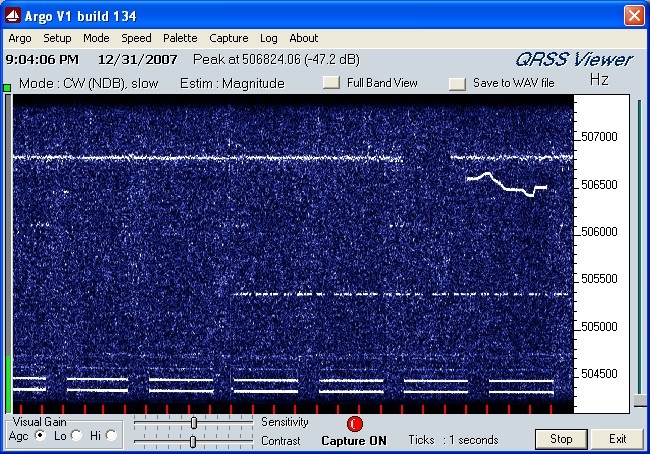The height and width of the screenshot is (454, 650).
Task: Select the Lo visual gain option
Action: coord(76,435)
